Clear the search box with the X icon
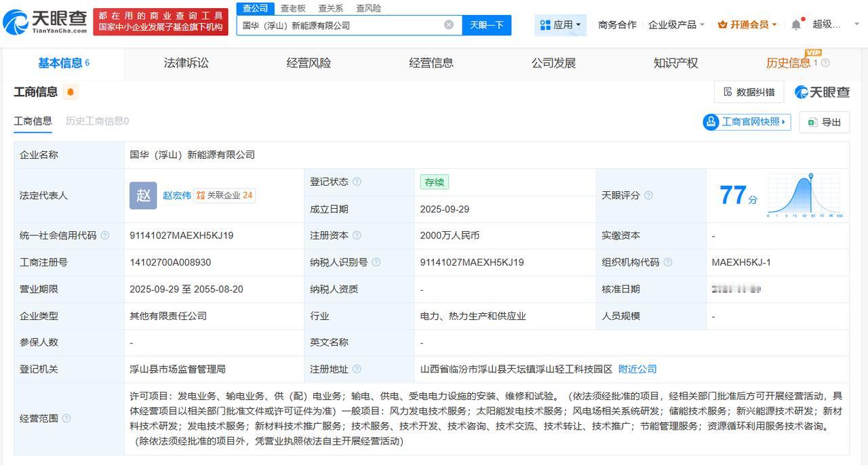The height and width of the screenshot is (465, 868). (x=449, y=25)
